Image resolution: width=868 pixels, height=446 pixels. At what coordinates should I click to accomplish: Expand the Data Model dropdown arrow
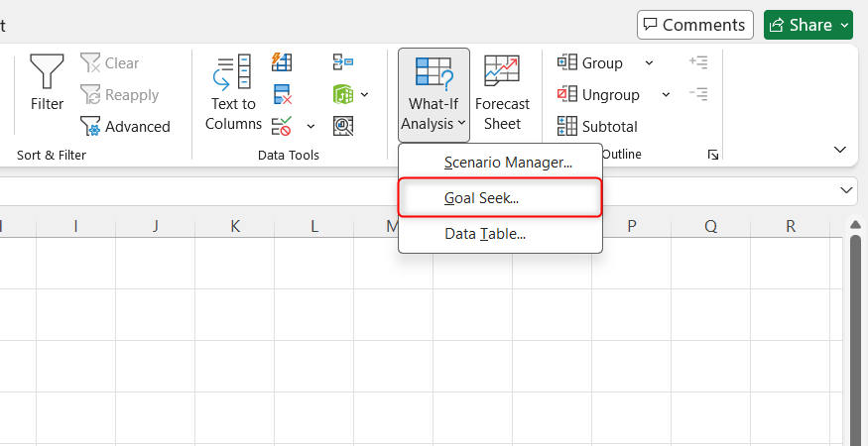[364, 94]
